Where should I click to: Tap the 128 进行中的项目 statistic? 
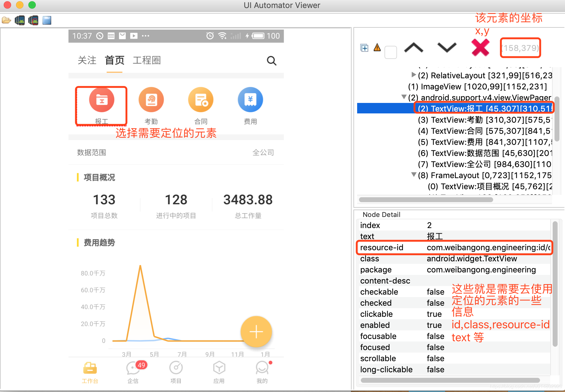click(176, 206)
